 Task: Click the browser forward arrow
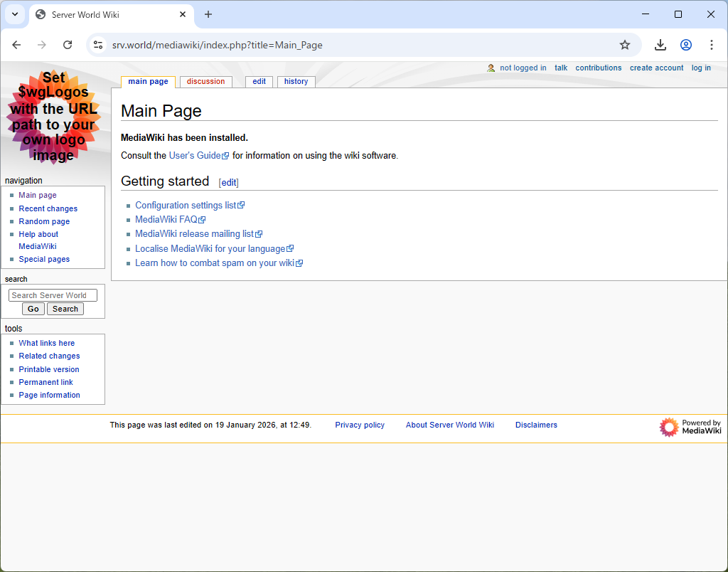pyautogui.click(x=42, y=45)
